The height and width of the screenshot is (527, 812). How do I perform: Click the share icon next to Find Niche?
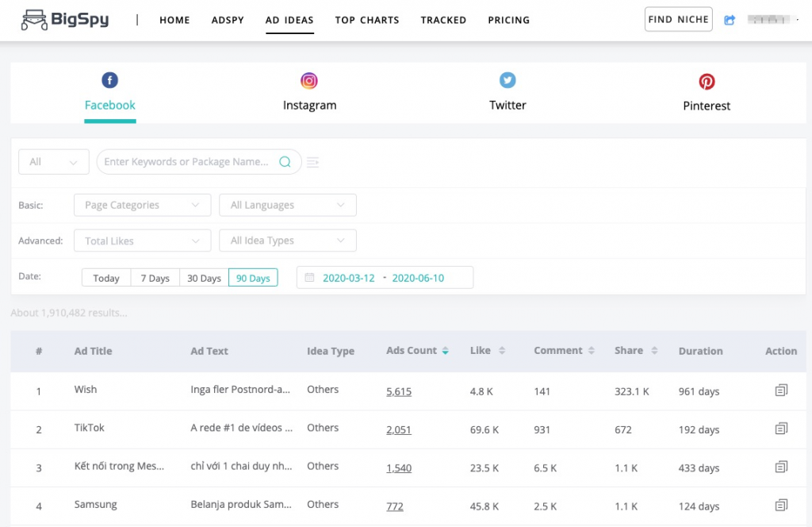point(730,20)
